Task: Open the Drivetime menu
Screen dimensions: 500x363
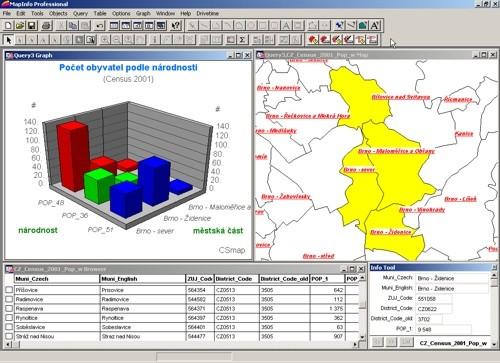Action: tap(207, 14)
